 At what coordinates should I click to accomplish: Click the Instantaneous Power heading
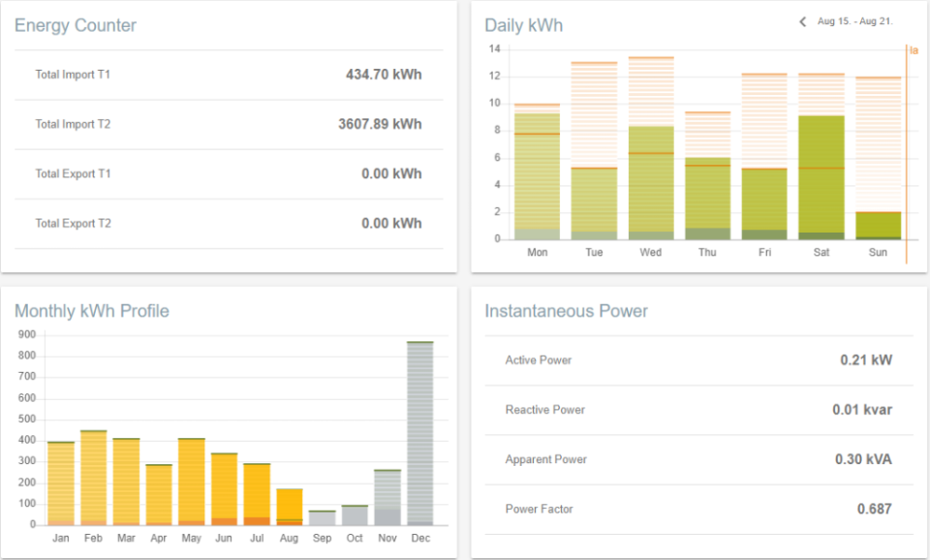coord(567,311)
